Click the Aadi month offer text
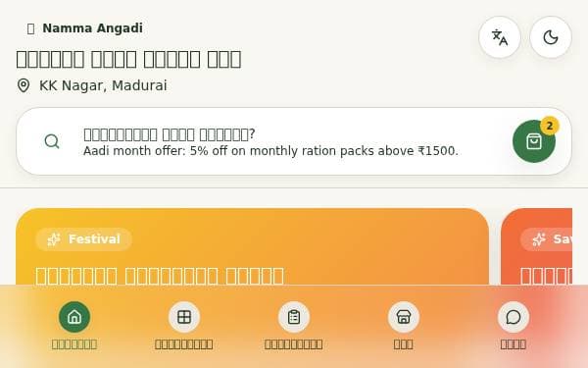588x368 pixels. pyautogui.click(x=270, y=151)
